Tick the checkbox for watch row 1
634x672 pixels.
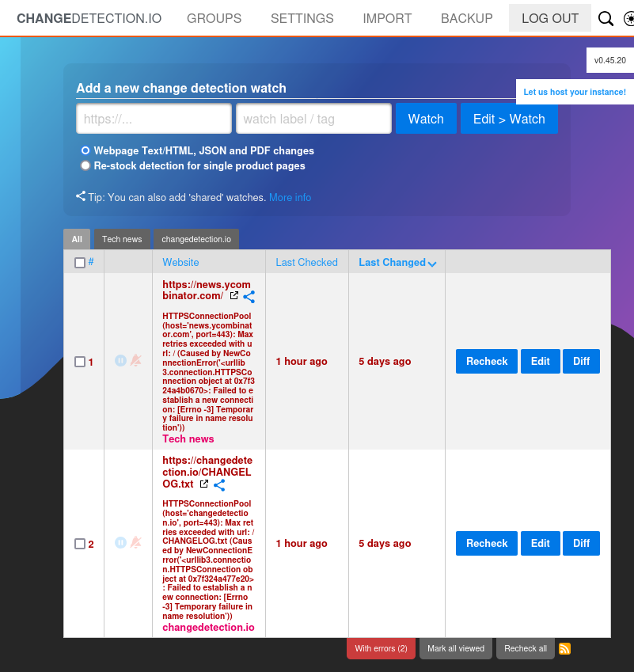pyautogui.click(x=80, y=362)
